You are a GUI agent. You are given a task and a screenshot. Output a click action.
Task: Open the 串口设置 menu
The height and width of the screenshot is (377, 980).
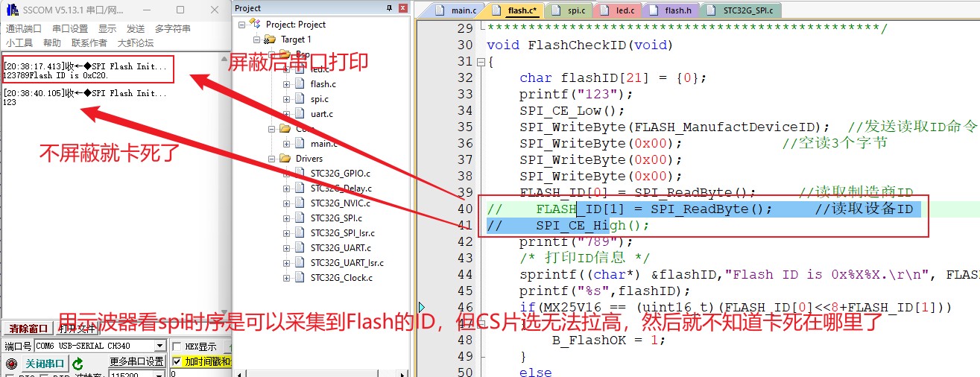pos(69,29)
